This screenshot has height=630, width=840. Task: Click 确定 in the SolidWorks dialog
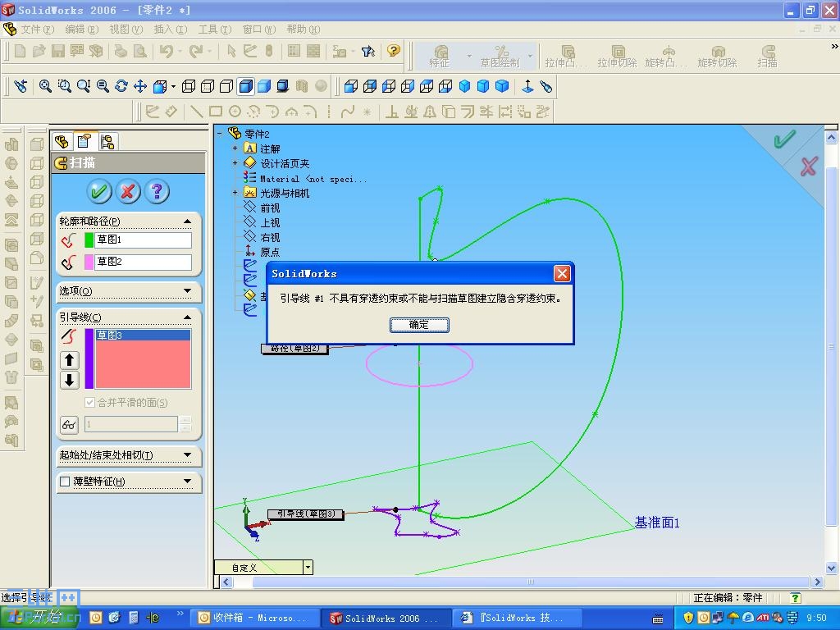(x=419, y=325)
